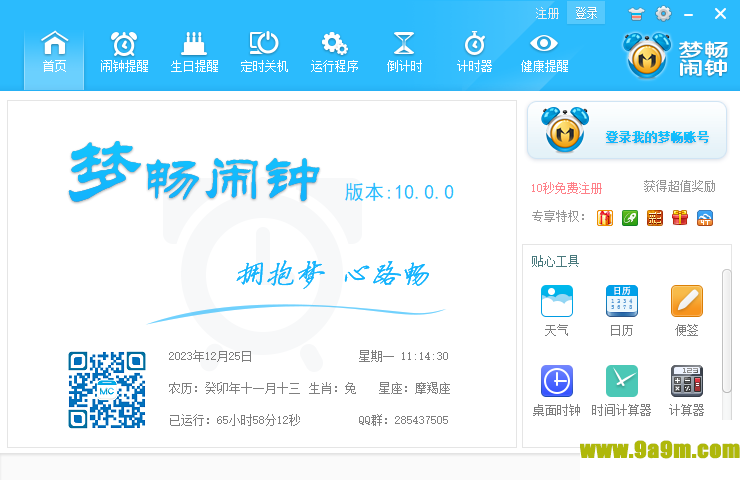The image size is (740, 480).
Task: Open settings gear icon in title bar
Action: (664, 14)
